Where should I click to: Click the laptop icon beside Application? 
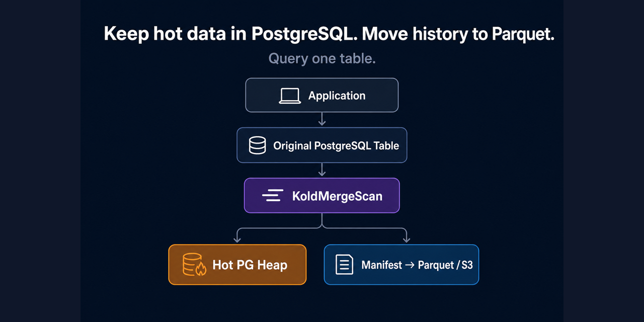pos(290,96)
